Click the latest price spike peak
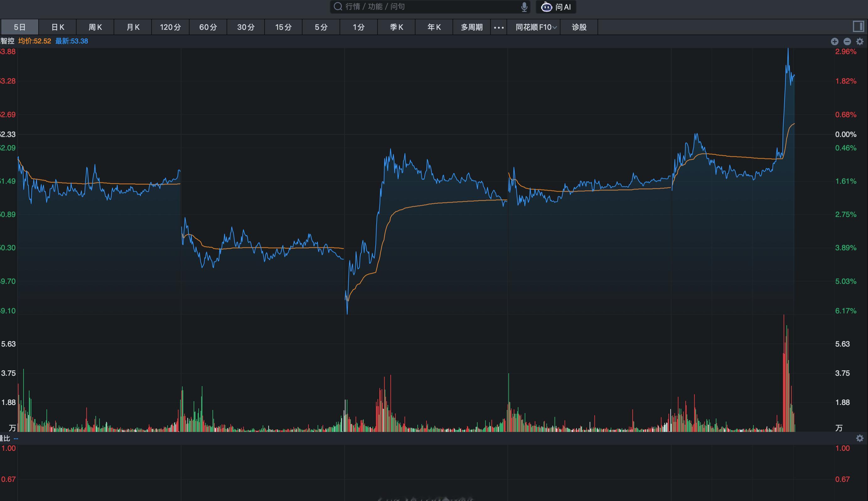 pyautogui.click(x=788, y=50)
